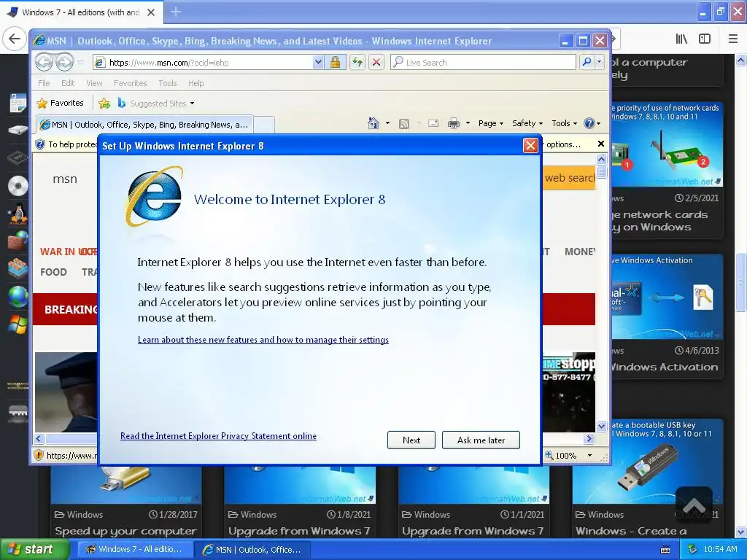Open the Internet Explorer Privacy Statement link
Viewport: 747px width, 560px height.
click(x=218, y=436)
